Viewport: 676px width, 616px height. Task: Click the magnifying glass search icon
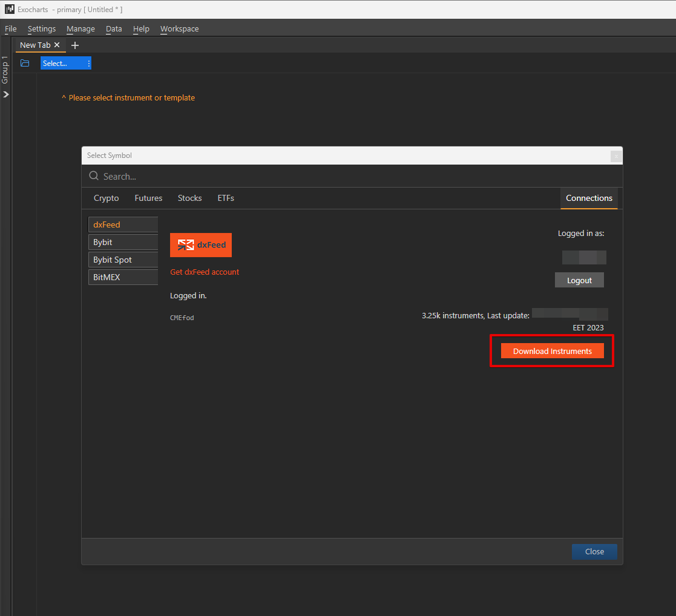(x=94, y=176)
